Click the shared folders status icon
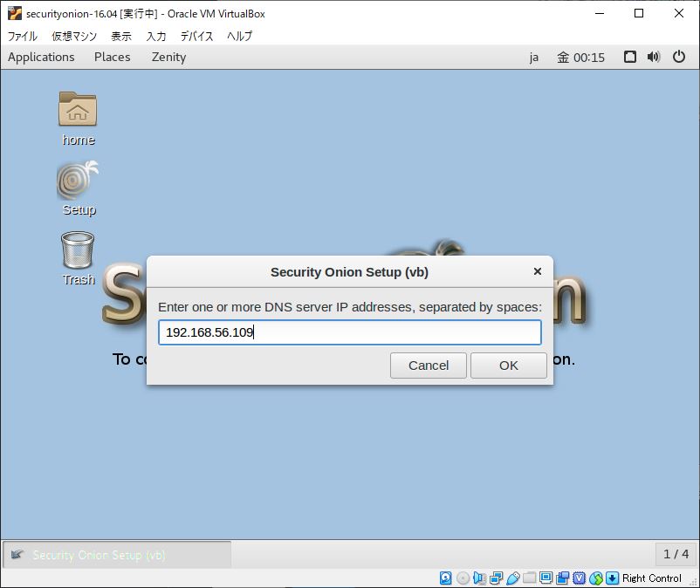 click(x=530, y=578)
